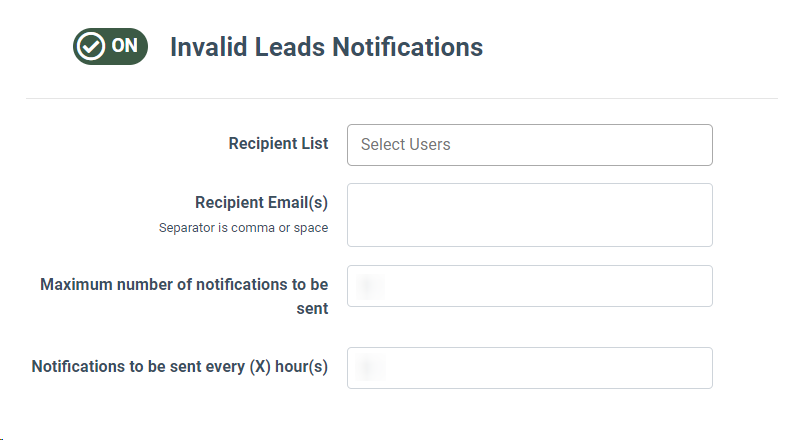
Task: Click the Maximum number of notifications label
Action: tap(184, 296)
